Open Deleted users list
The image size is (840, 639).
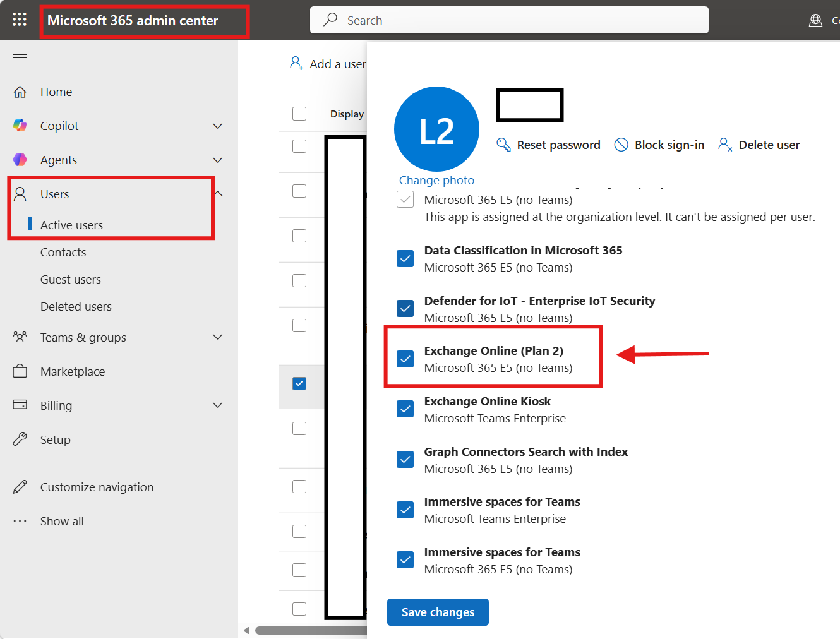point(76,306)
